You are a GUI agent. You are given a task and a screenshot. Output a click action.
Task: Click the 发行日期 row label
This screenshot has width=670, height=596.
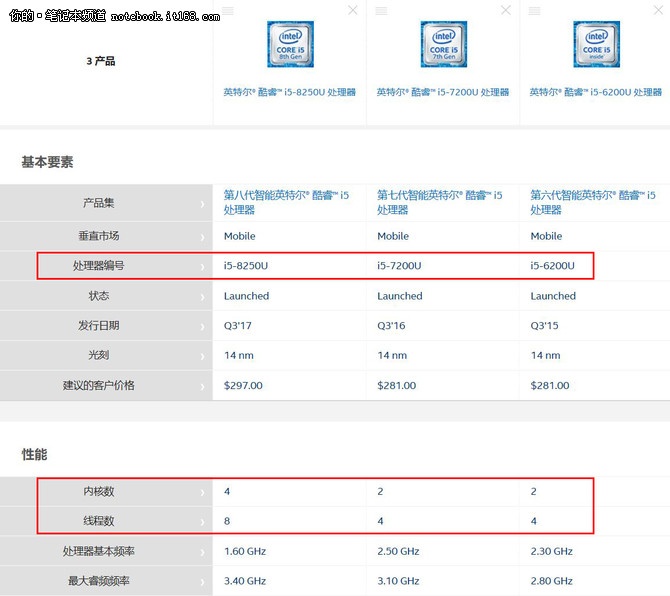coord(99,326)
